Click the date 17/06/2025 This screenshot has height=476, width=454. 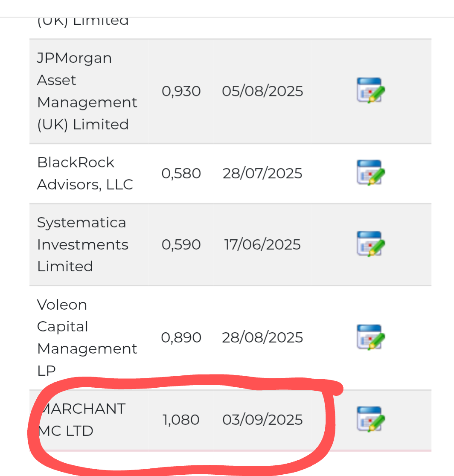[x=262, y=244]
